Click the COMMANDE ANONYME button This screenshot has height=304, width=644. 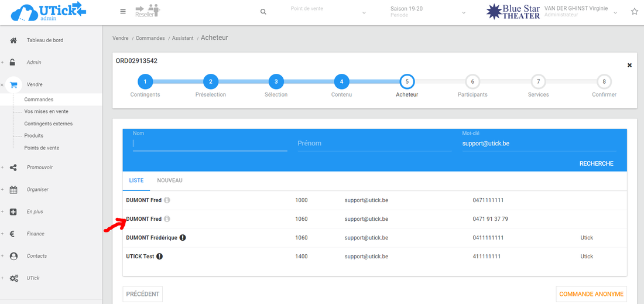(591, 294)
